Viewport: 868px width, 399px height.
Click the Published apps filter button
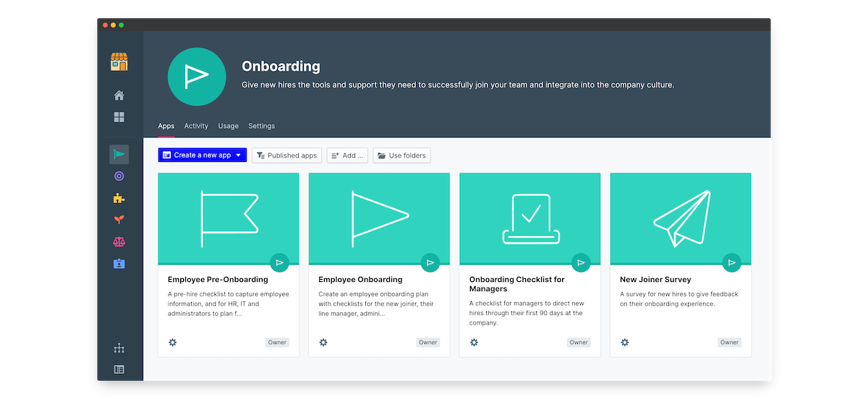pyautogui.click(x=286, y=155)
